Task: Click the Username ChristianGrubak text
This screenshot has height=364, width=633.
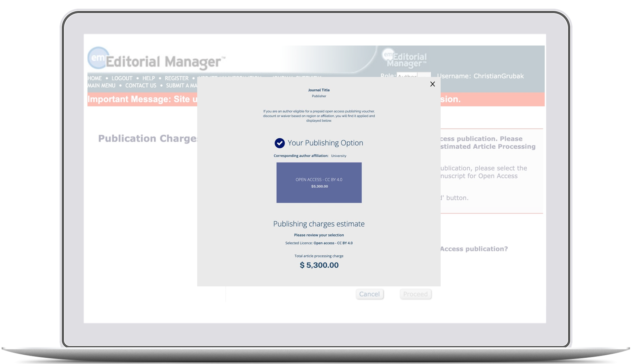Action: point(480,76)
